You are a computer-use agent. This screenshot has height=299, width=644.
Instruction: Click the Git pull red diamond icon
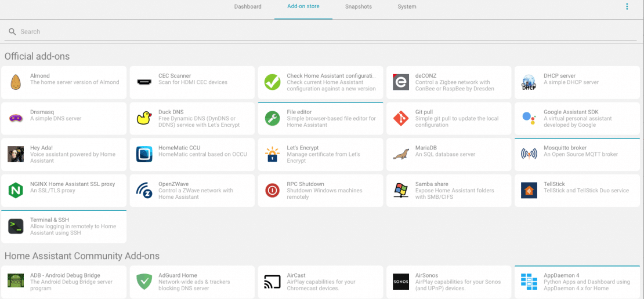pyautogui.click(x=401, y=118)
